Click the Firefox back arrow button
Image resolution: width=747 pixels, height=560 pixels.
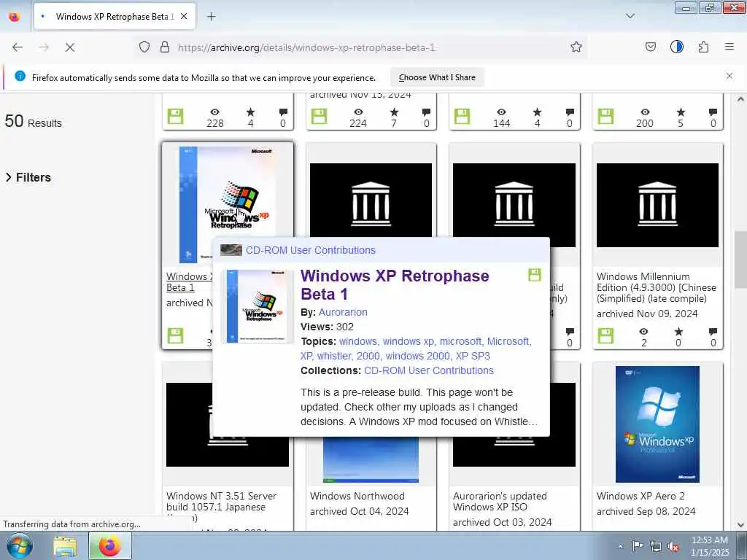tap(18, 47)
